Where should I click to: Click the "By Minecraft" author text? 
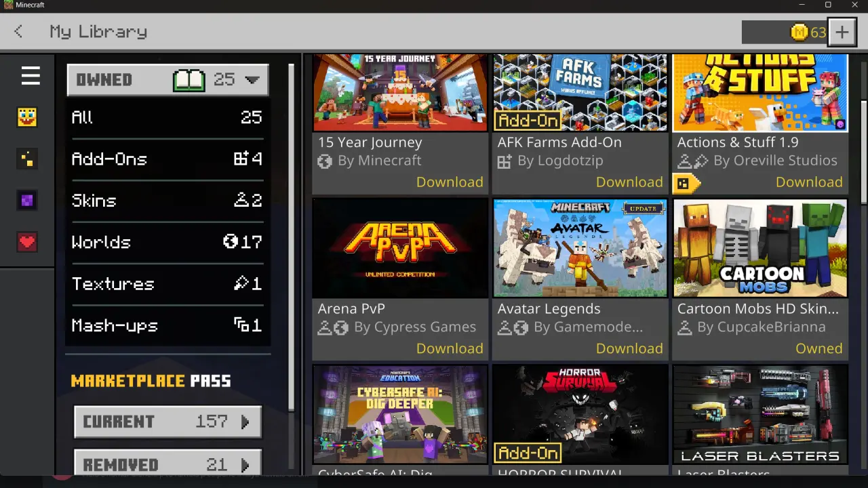point(380,161)
